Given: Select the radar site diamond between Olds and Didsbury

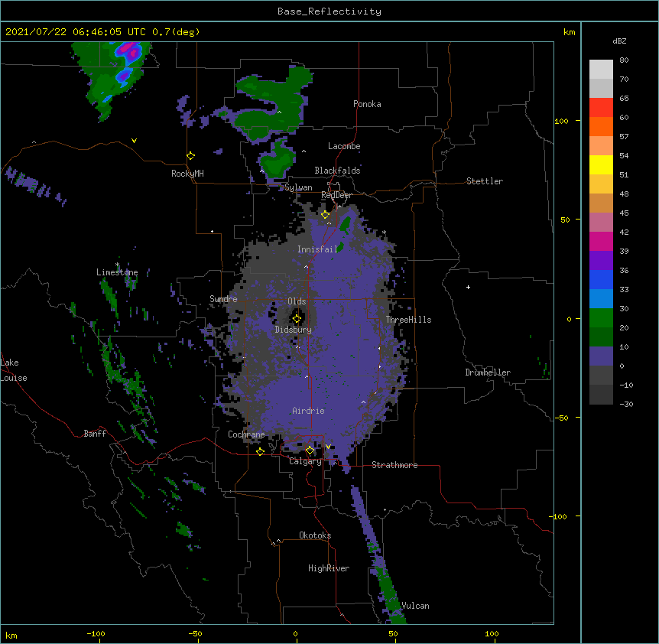Looking at the screenshot, I should (x=297, y=319).
